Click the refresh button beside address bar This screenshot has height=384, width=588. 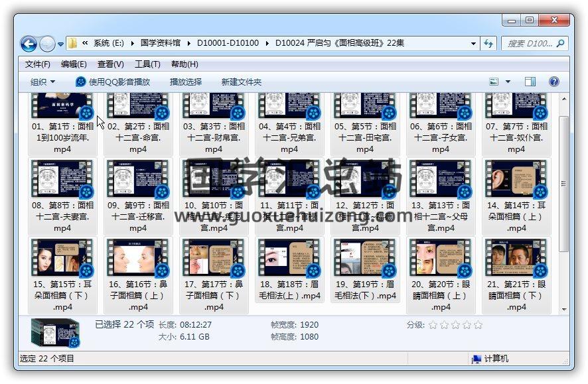[489, 44]
